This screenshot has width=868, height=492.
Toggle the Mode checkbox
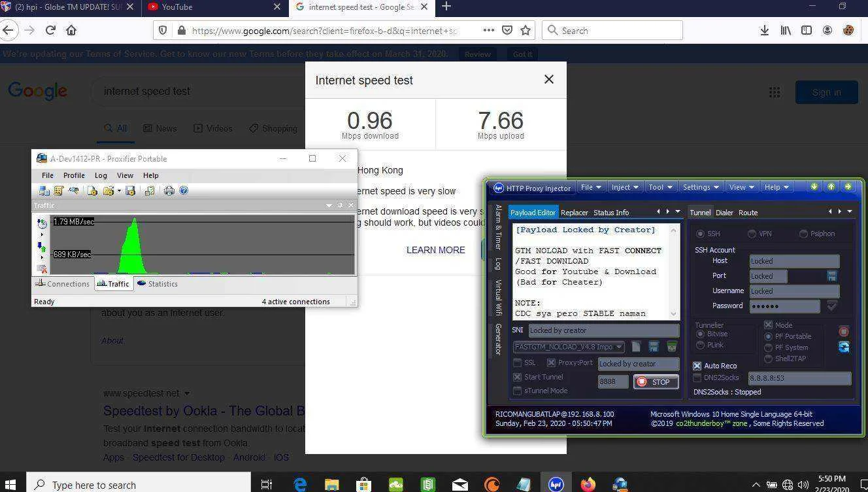[x=768, y=325]
